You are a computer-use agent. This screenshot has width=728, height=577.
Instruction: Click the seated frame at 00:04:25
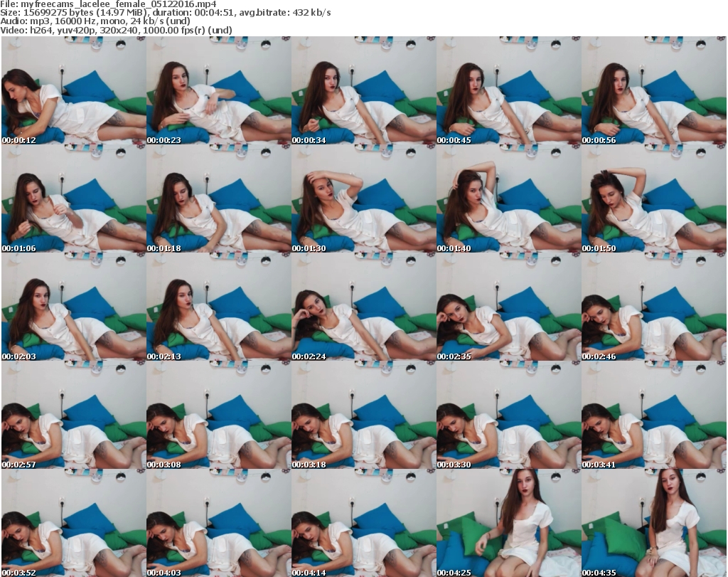point(508,523)
